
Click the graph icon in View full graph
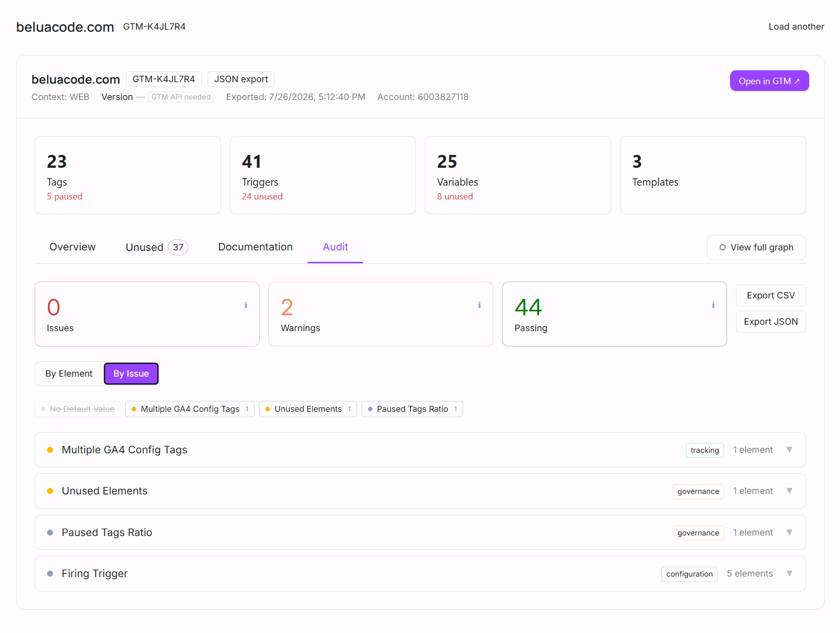coord(723,247)
